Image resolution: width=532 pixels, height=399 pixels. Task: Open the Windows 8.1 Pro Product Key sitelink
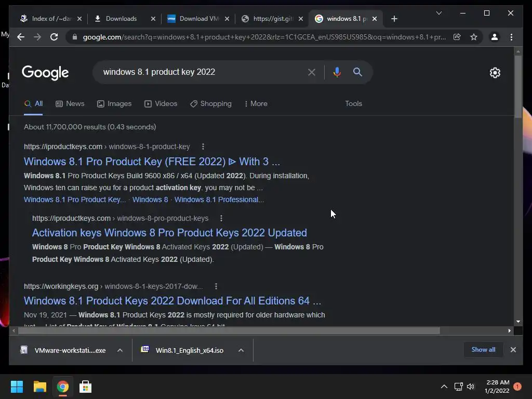coord(75,200)
